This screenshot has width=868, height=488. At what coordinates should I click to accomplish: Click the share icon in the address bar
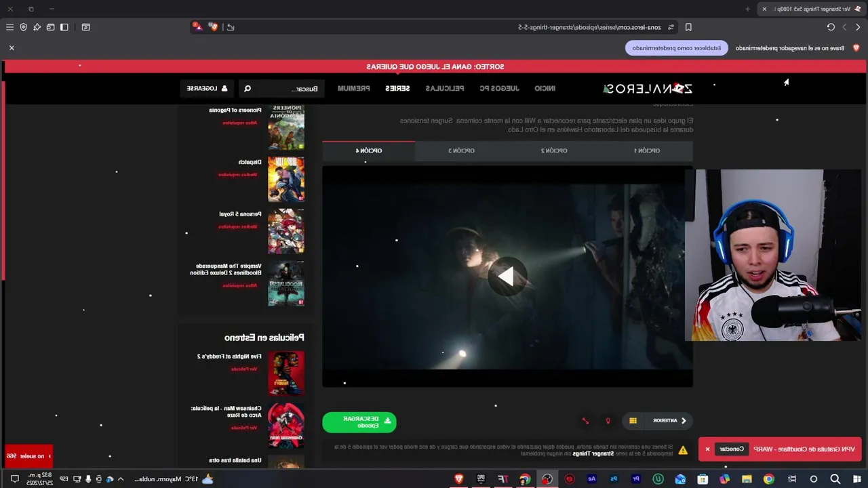(x=231, y=27)
